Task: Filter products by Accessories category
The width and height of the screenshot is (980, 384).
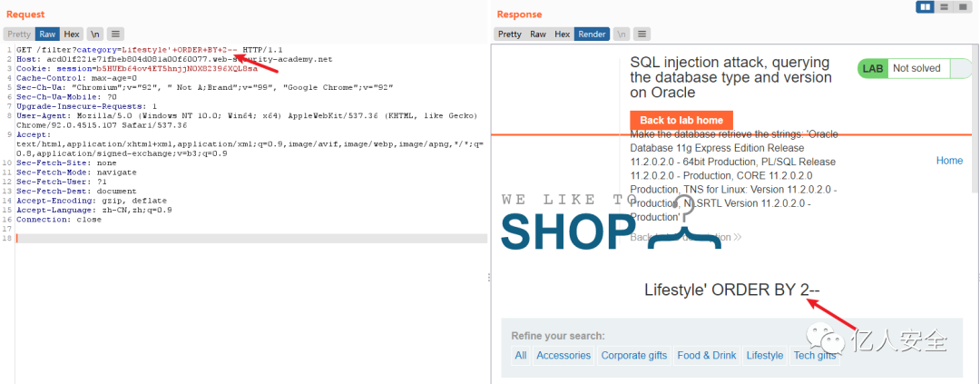Action: click(563, 355)
